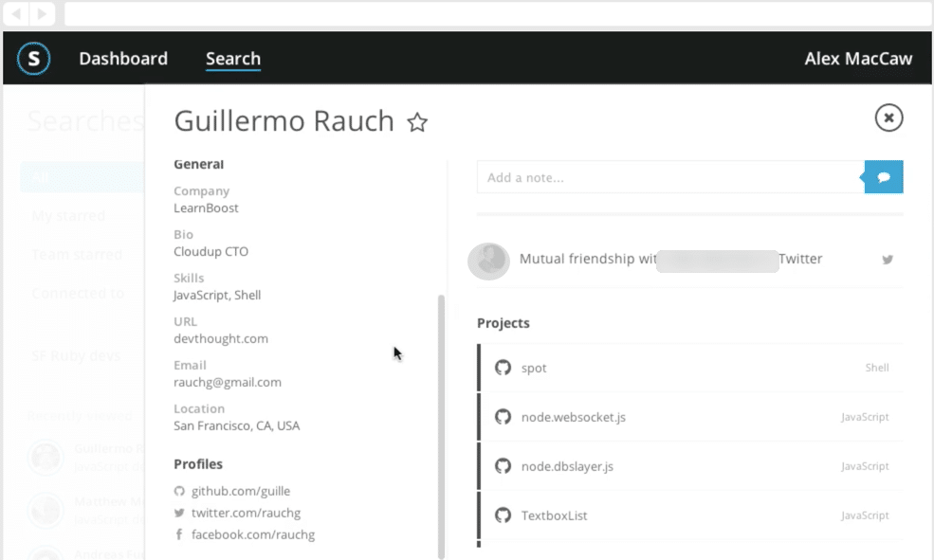Click the Facebook icon next to facebook.com/rauchg
The image size is (934, 560).
click(179, 534)
